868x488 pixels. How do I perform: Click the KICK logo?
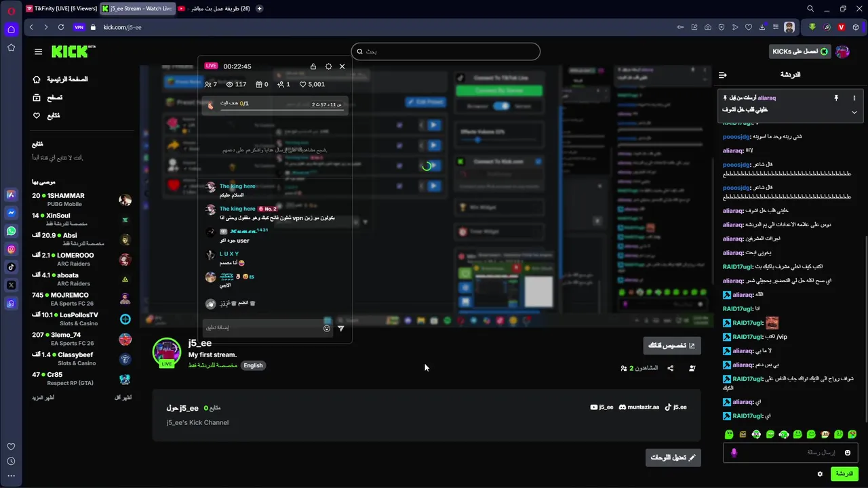73,52
